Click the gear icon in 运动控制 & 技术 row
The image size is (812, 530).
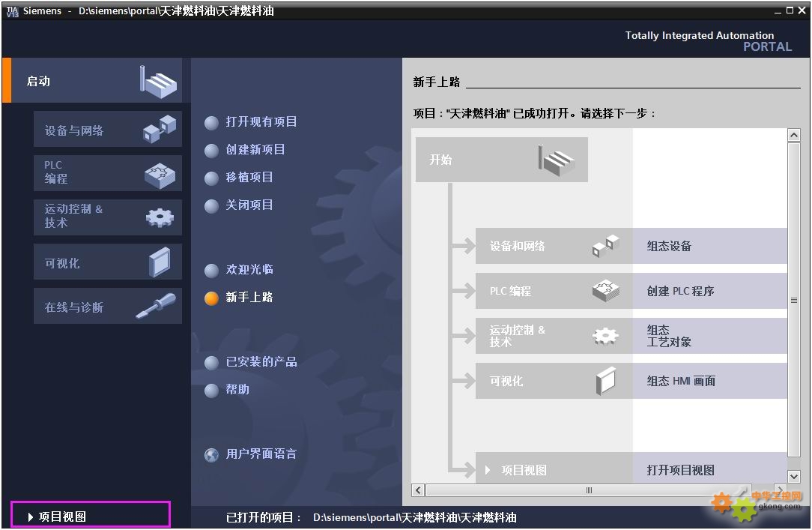point(605,337)
